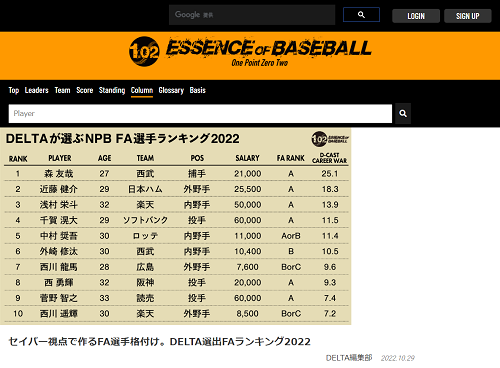This screenshot has height=368, width=500.
Task: Click player name 千賀 滉大
Action: click(x=59, y=220)
